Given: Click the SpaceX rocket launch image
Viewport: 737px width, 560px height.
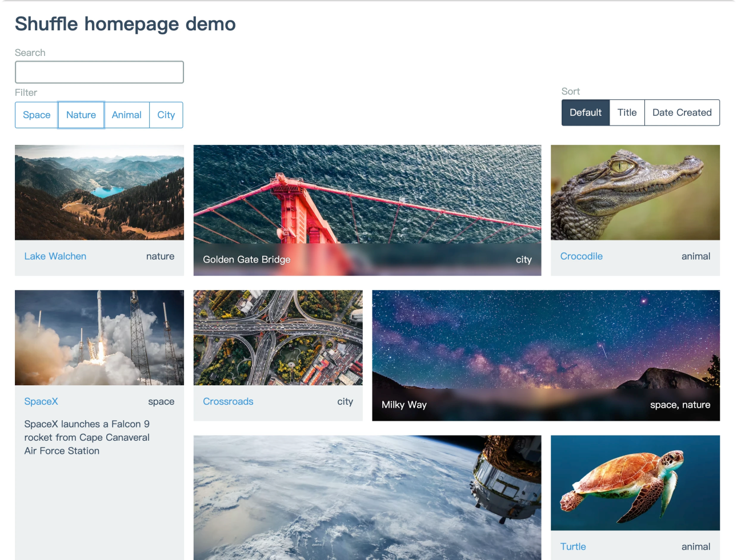Looking at the screenshot, I should [99, 337].
